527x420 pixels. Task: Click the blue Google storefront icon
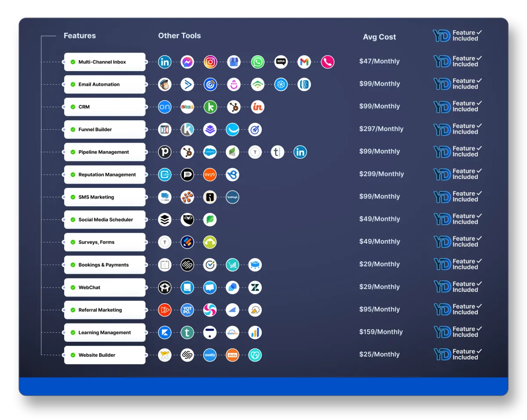click(234, 62)
